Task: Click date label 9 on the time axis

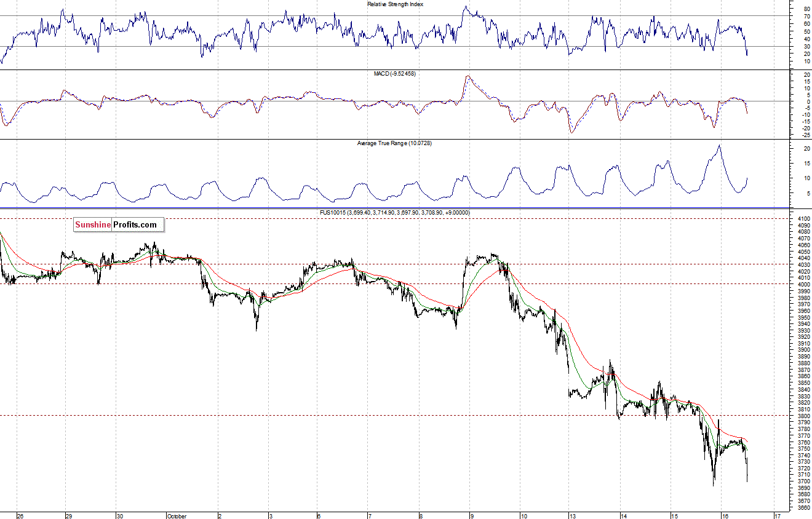Action: tap(473, 516)
